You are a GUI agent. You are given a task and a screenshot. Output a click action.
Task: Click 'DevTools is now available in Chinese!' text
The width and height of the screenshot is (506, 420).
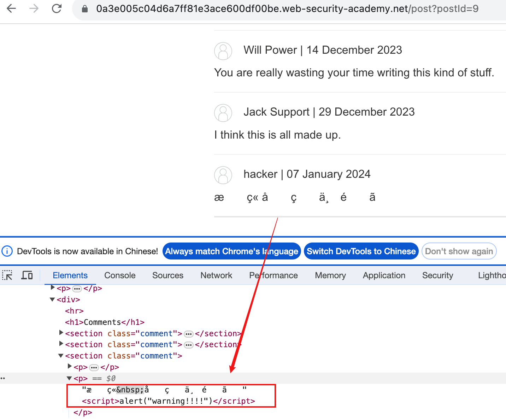coord(87,251)
